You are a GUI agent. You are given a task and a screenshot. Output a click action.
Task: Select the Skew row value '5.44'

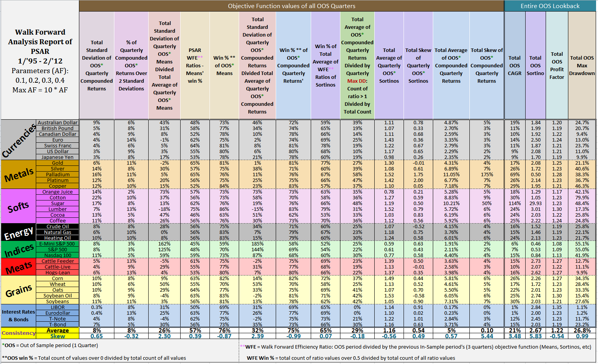click(487, 336)
